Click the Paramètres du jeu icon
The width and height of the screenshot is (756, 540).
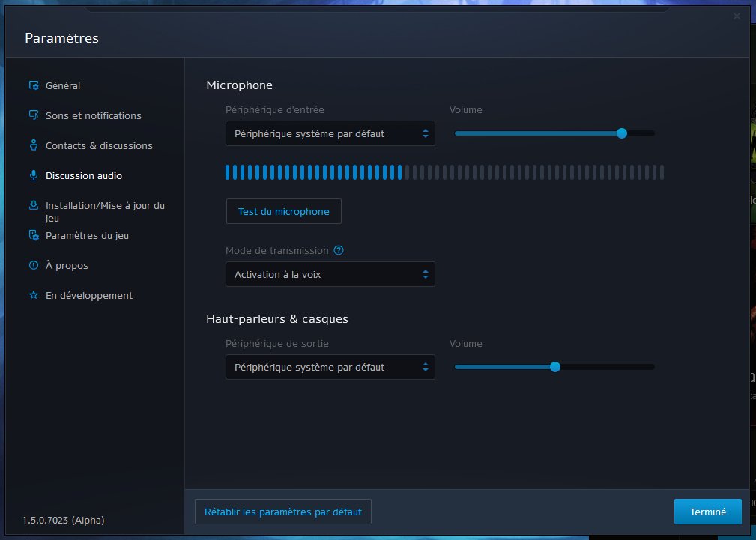[x=33, y=236]
